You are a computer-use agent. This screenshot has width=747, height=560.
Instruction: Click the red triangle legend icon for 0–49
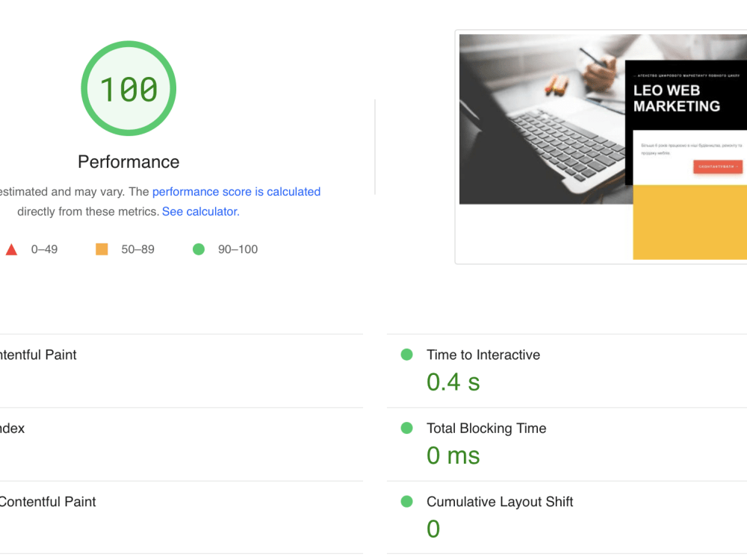pyautogui.click(x=12, y=249)
